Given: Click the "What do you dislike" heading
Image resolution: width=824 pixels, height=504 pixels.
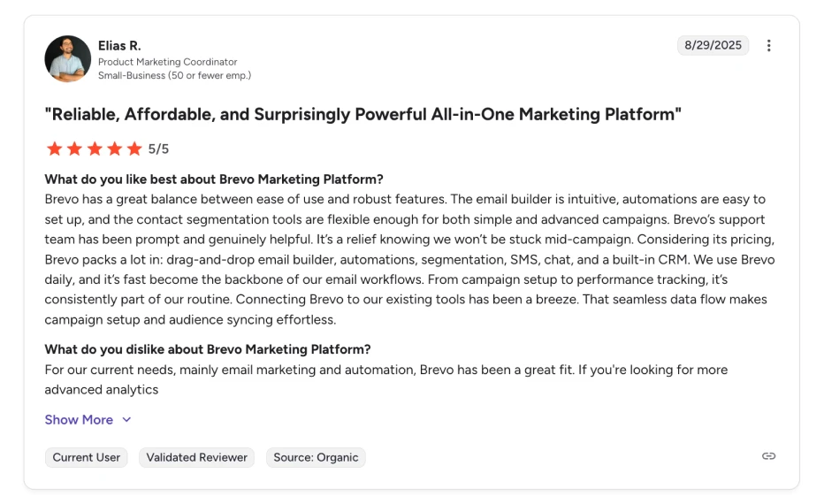Looking at the screenshot, I should click(208, 349).
